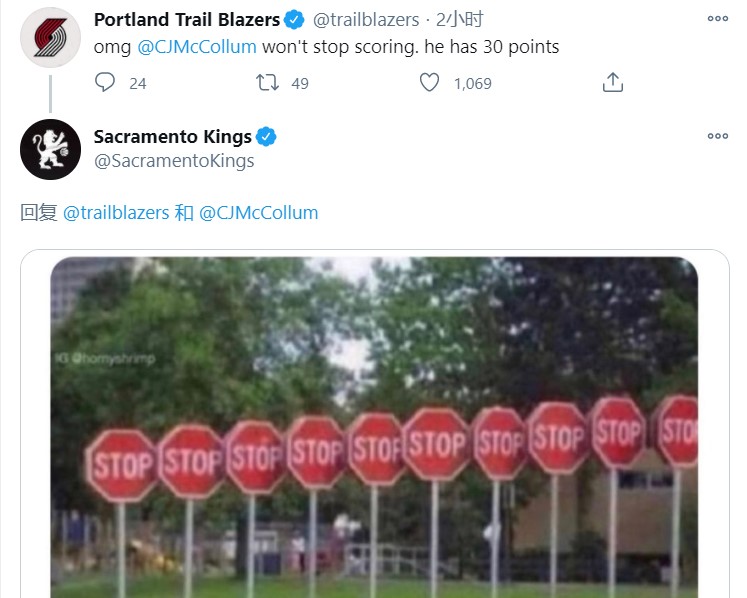The width and height of the screenshot is (747, 598).
Task: Click the verified badge next to Portland Trail Blazers
Action: point(294,19)
